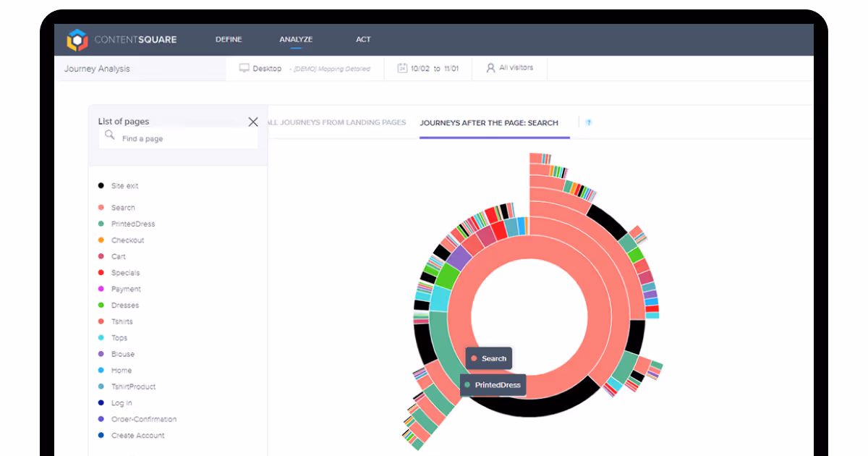Viewport: 868px width, 456px height.
Task: Open the help question mark icon
Action: [x=589, y=122]
